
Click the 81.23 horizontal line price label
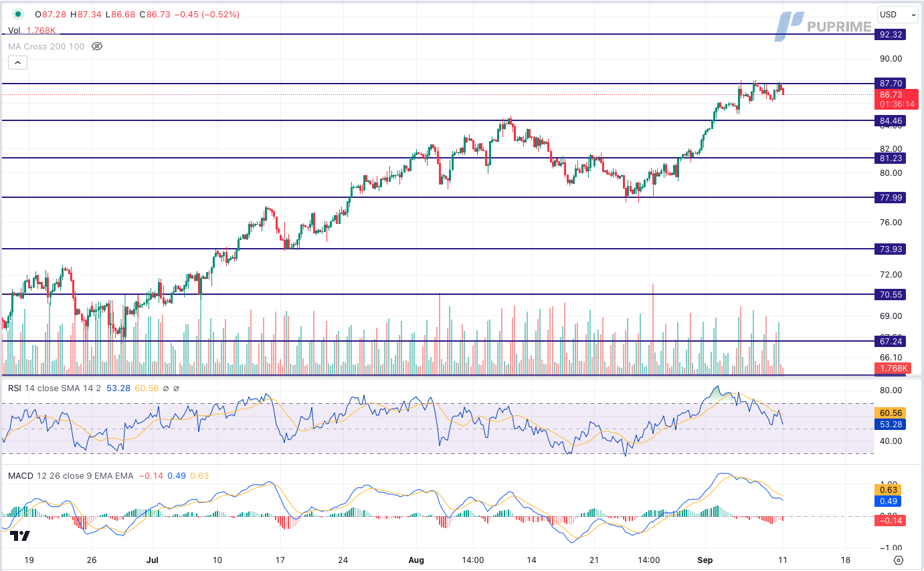click(891, 158)
